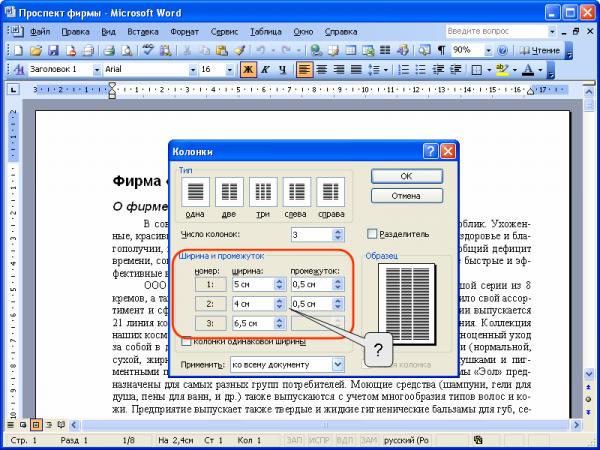Screen dimensions: 600x450
Task: Open the style dropdown 'Заголовок 1'
Action: [x=97, y=70]
